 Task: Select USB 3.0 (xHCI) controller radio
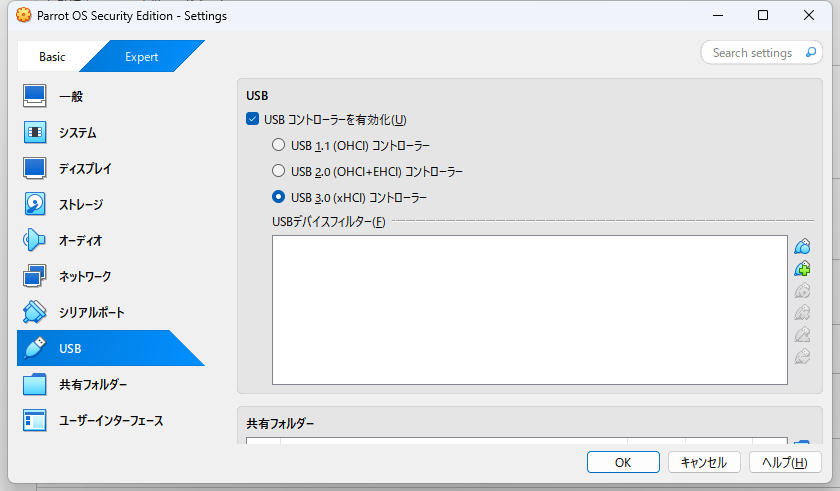point(278,197)
